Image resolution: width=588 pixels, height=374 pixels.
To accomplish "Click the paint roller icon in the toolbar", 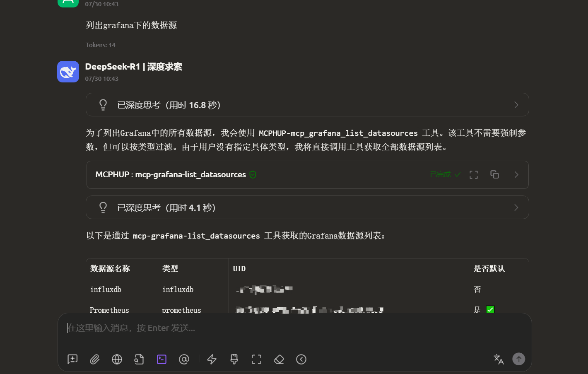I will (x=234, y=360).
